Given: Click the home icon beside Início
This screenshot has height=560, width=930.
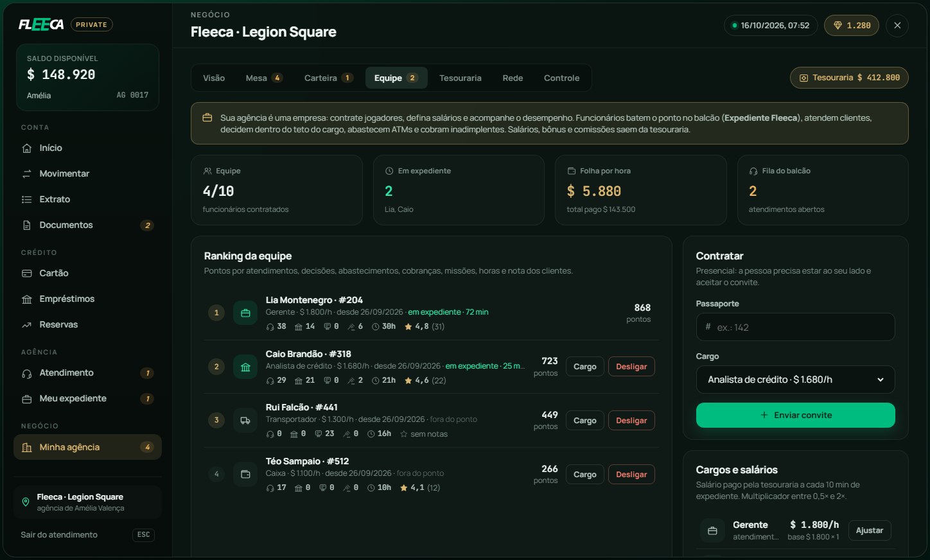Looking at the screenshot, I should [27, 148].
